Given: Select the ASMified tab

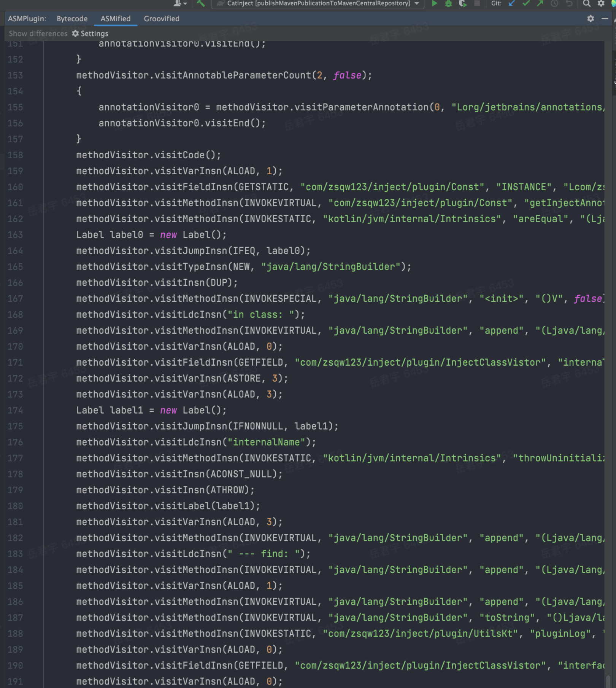Looking at the screenshot, I should click(x=116, y=19).
